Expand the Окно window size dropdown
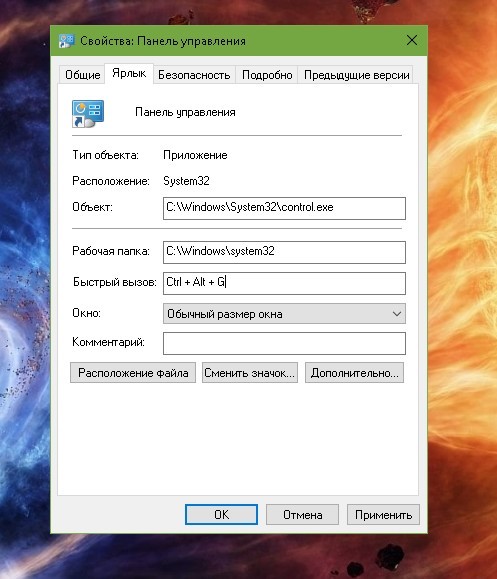 tap(284, 314)
